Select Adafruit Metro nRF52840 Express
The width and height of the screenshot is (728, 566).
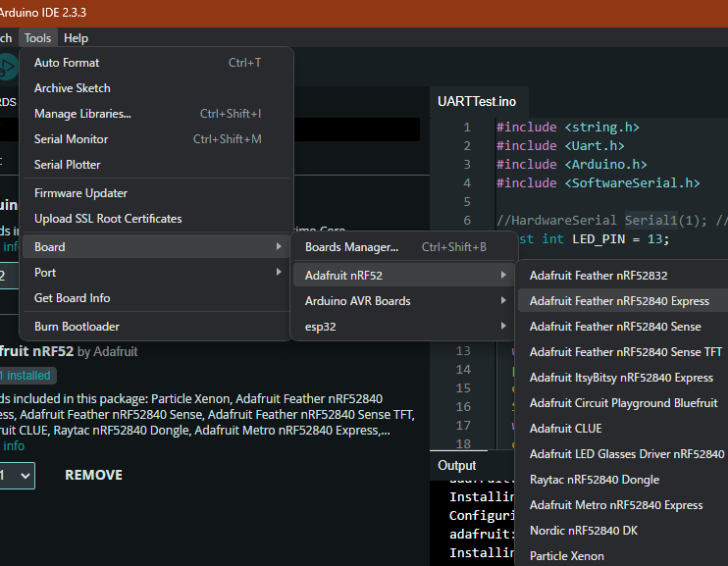point(623,505)
